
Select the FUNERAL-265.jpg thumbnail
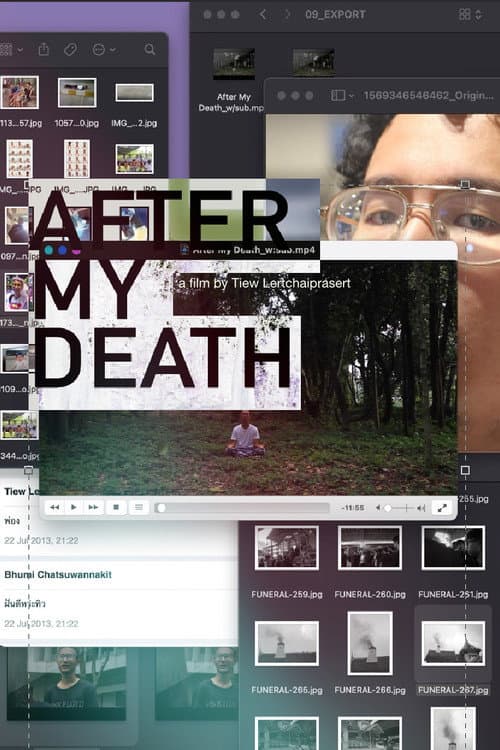[287, 643]
